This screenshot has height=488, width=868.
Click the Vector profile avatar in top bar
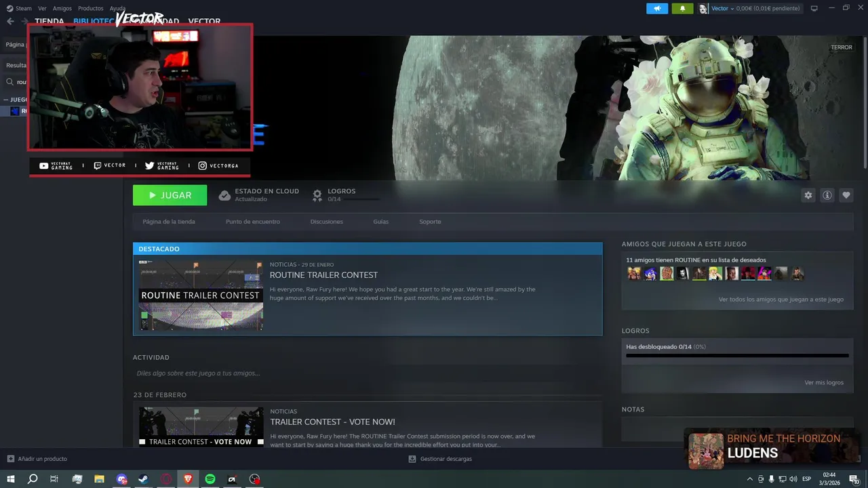click(703, 8)
